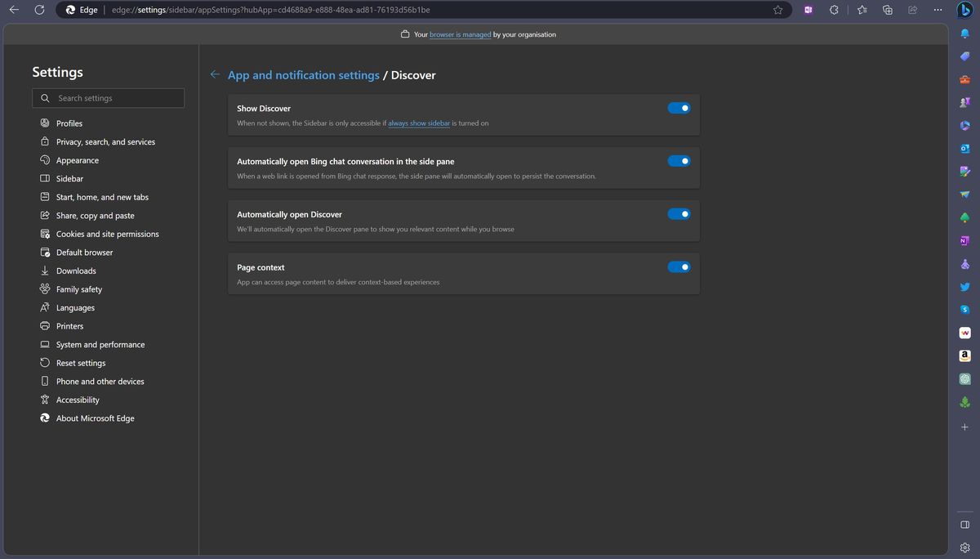Open the Bing chat icon in the toolbar
Viewport: 980px width, 559px height.
pos(964,10)
